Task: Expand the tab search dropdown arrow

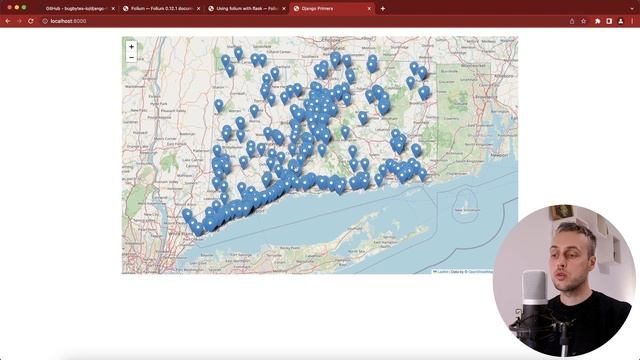Action: pyautogui.click(x=632, y=9)
